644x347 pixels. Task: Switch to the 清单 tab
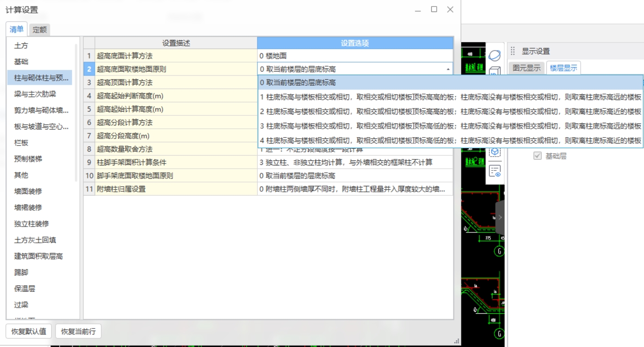click(17, 29)
